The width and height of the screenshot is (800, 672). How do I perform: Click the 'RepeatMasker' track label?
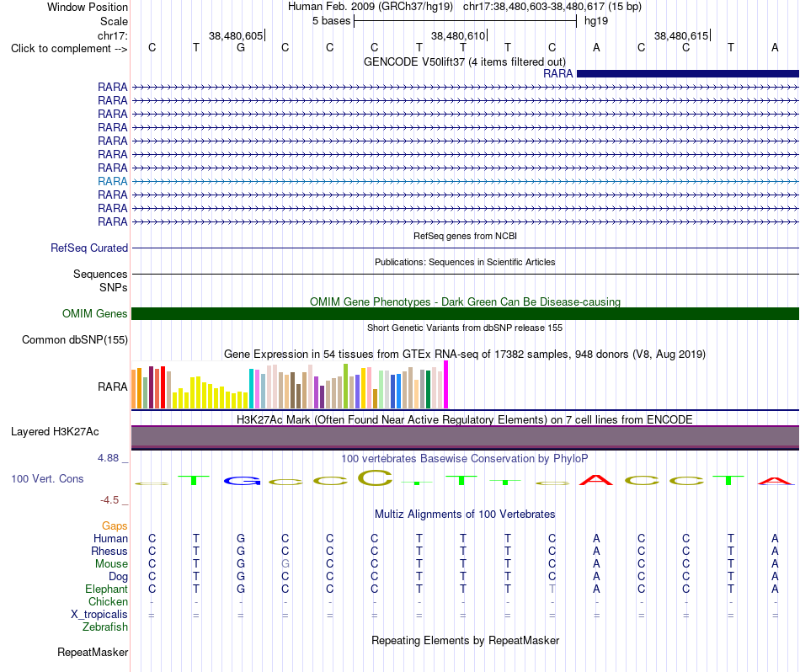[x=93, y=652]
